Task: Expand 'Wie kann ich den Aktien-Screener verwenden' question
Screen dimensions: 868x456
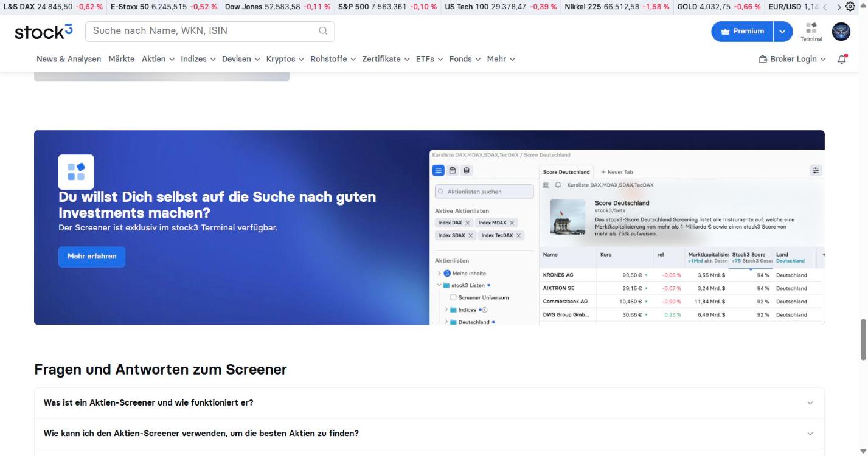Action: tap(429, 434)
